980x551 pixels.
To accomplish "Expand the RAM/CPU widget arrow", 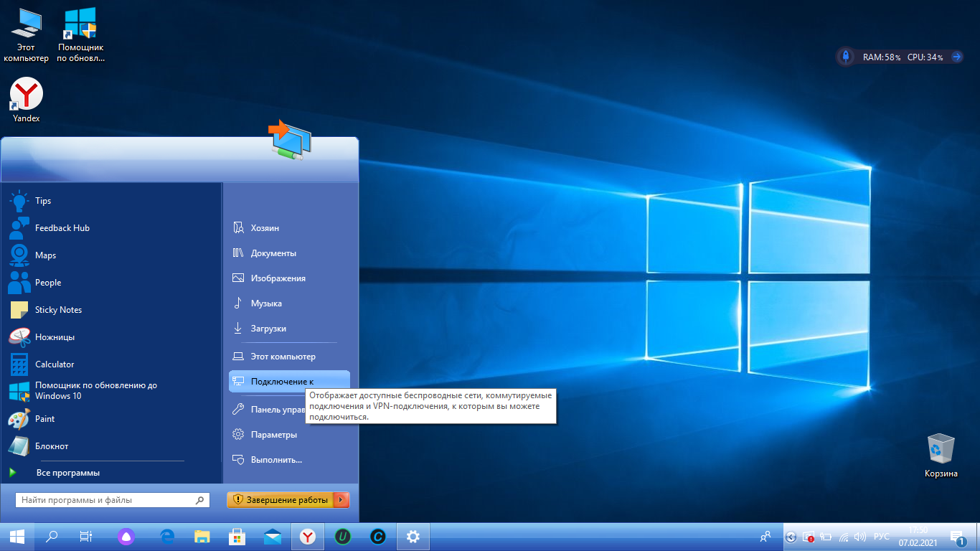I will pyautogui.click(x=956, y=57).
